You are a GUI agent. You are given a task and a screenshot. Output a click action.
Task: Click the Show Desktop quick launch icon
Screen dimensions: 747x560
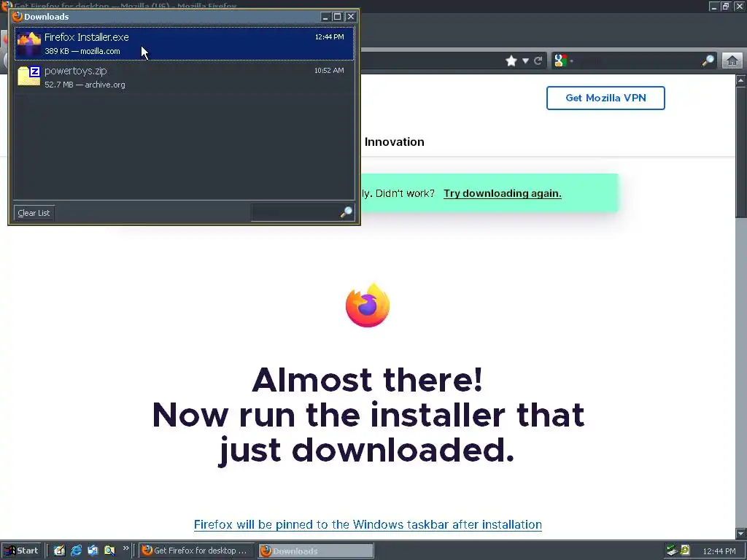59,551
